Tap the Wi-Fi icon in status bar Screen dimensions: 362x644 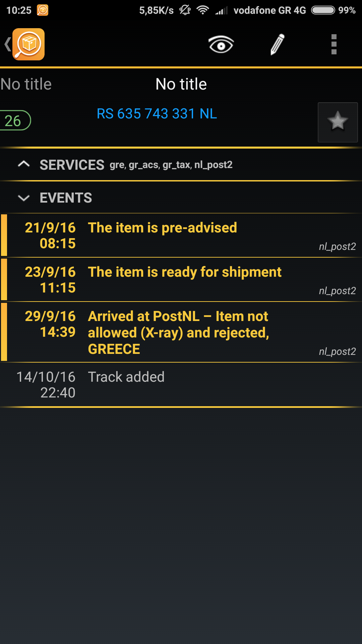click(x=202, y=10)
